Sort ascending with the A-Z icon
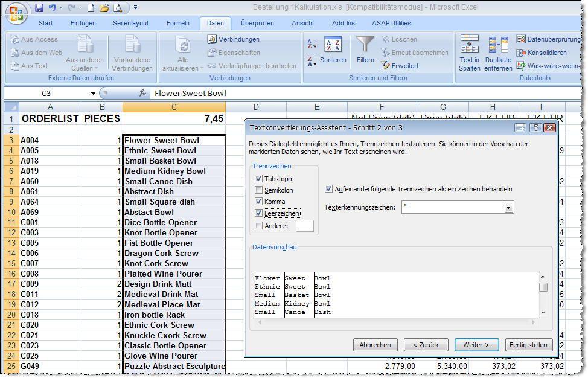The height and width of the screenshot is (378, 588). click(x=312, y=44)
